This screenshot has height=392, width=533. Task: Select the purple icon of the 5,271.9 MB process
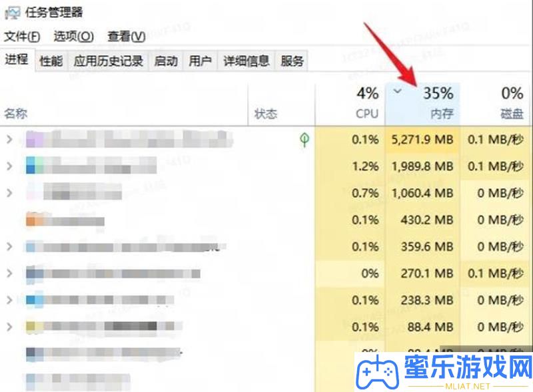(35, 140)
